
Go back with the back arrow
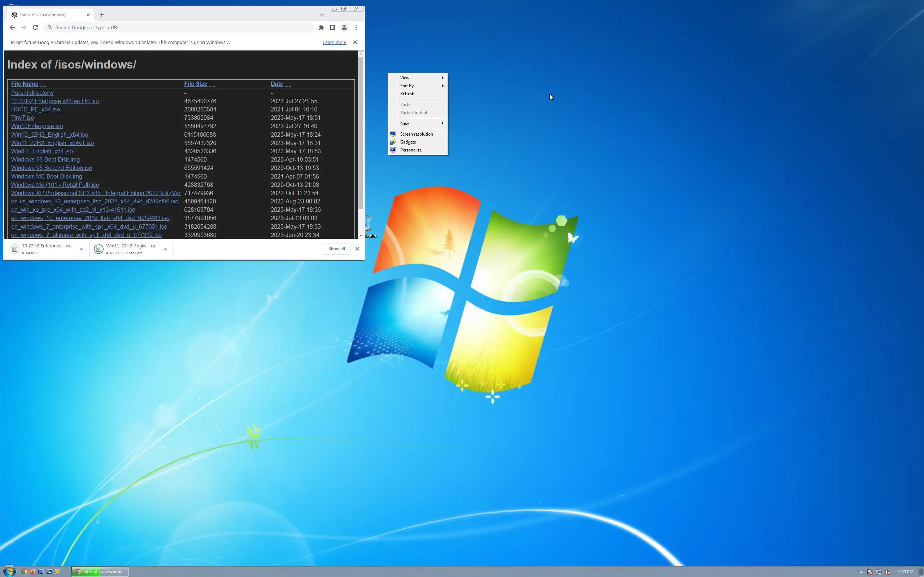pyautogui.click(x=12, y=27)
